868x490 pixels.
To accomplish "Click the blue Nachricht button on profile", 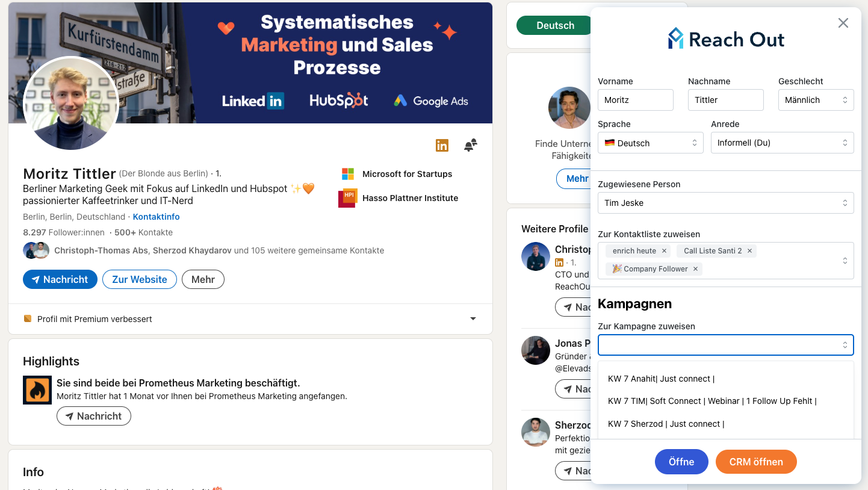I will click(60, 279).
